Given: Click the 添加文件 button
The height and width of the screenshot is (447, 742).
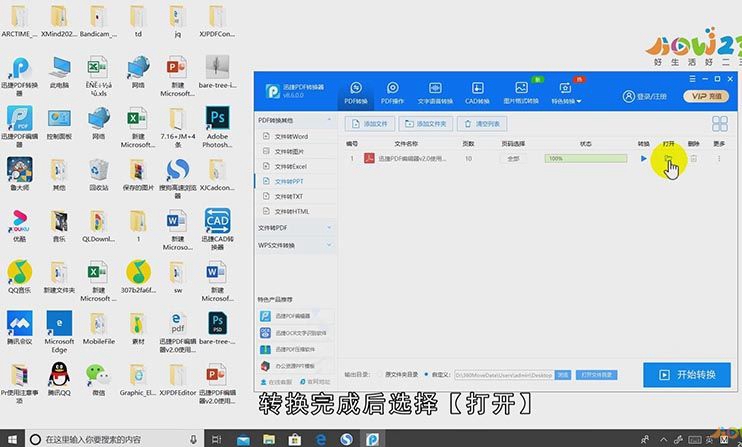Looking at the screenshot, I should coord(370,124).
